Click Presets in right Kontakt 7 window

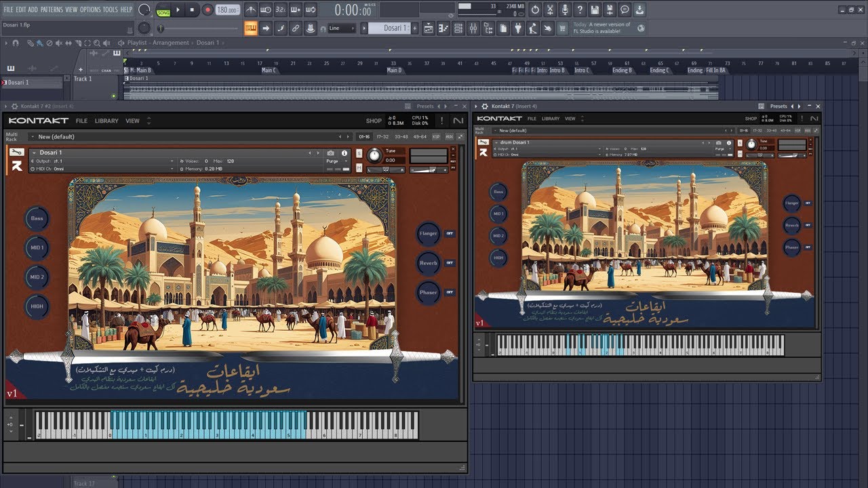[778, 106]
